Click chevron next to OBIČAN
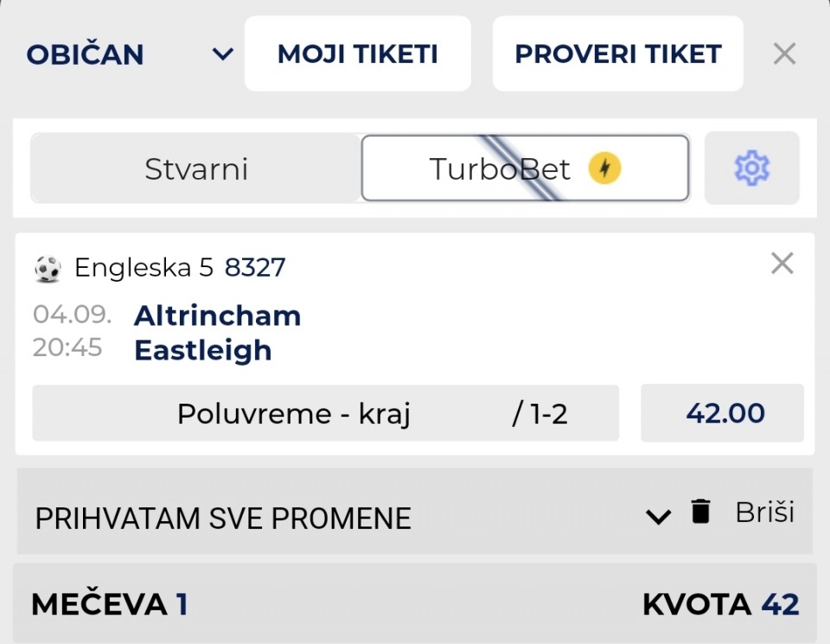This screenshot has height=644, width=830. 223,54
